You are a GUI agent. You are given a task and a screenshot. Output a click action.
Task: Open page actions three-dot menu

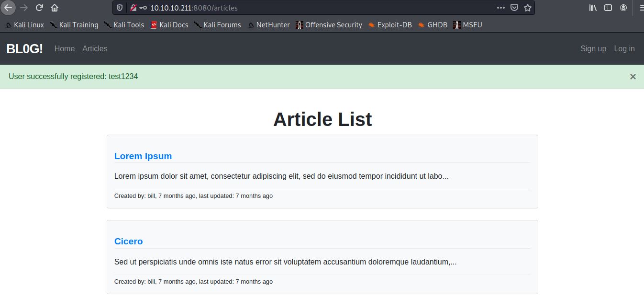pos(500,8)
